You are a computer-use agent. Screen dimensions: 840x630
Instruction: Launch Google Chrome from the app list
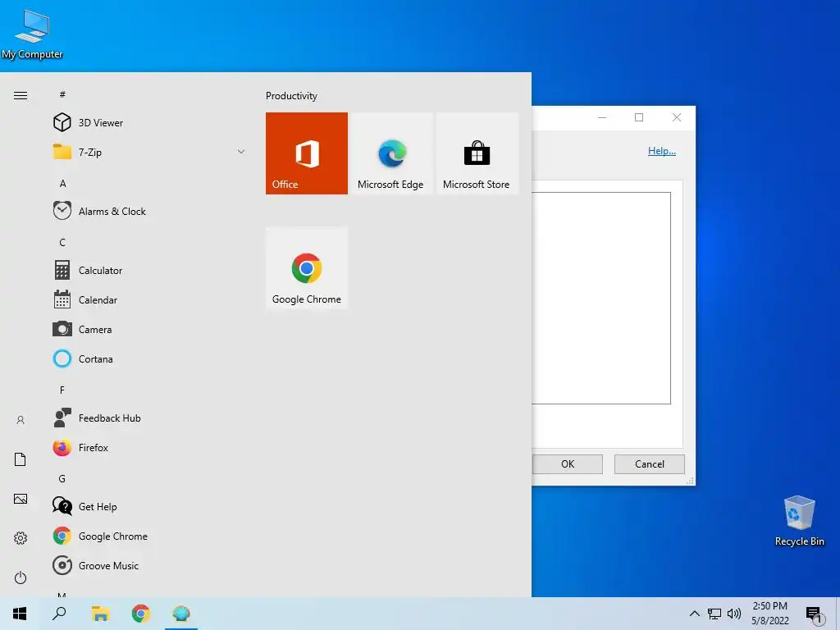150,536
